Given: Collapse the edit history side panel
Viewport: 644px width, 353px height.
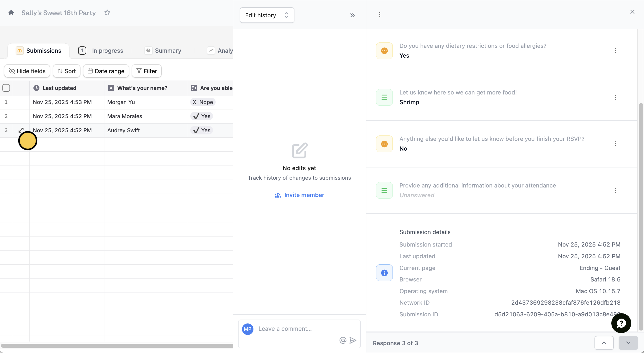Looking at the screenshot, I should [x=352, y=15].
